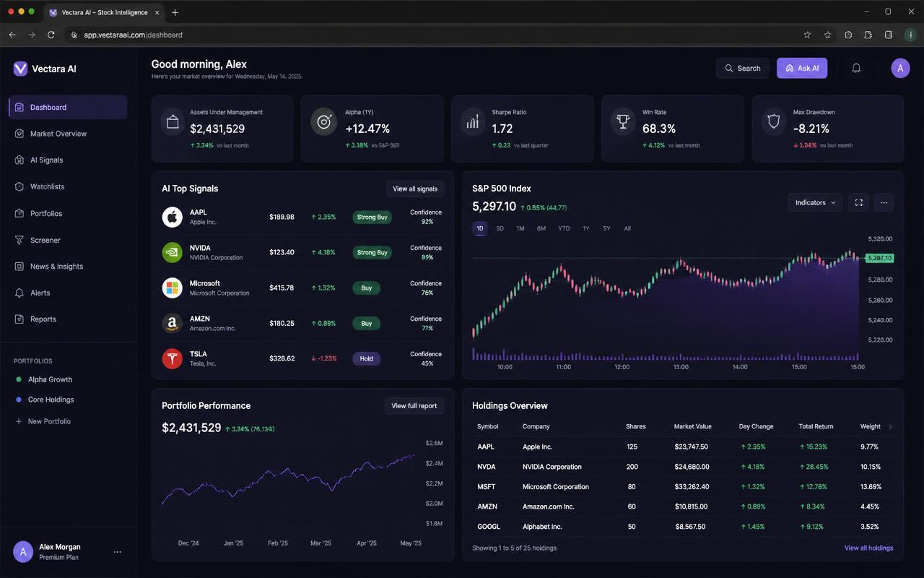Click the GOOGL row in holdings

tap(682, 527)
